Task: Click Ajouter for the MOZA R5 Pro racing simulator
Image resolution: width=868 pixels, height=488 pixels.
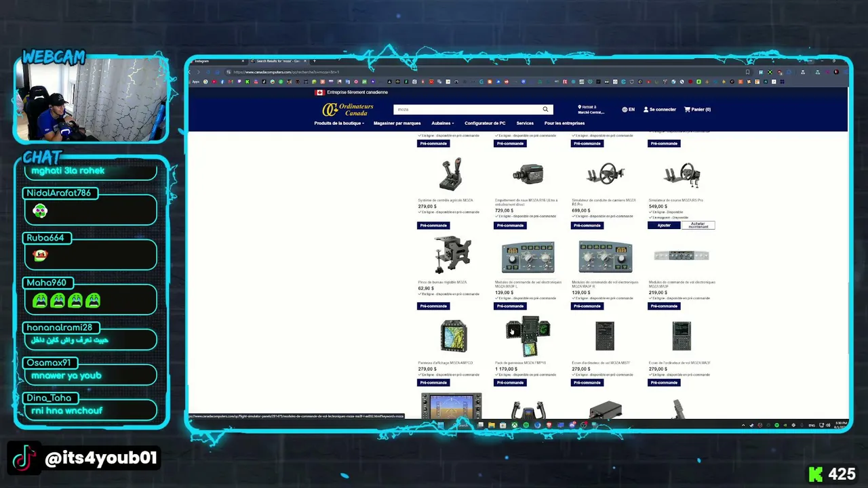Action: (664, 225)
